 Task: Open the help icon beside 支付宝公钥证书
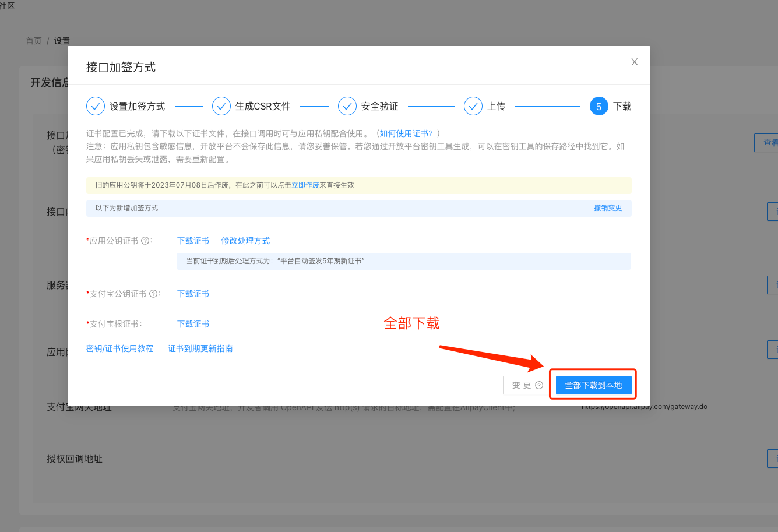point(153,294)
